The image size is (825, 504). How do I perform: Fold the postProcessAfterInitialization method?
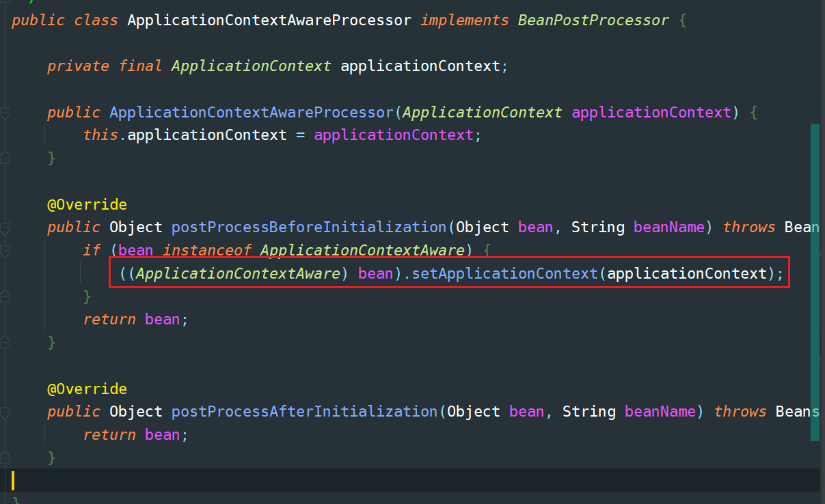click(5, 412)
